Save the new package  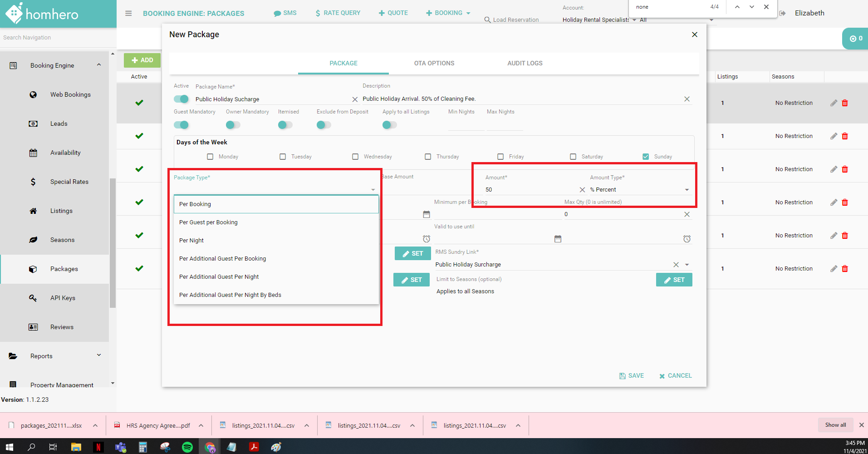[x=632, y=375]
